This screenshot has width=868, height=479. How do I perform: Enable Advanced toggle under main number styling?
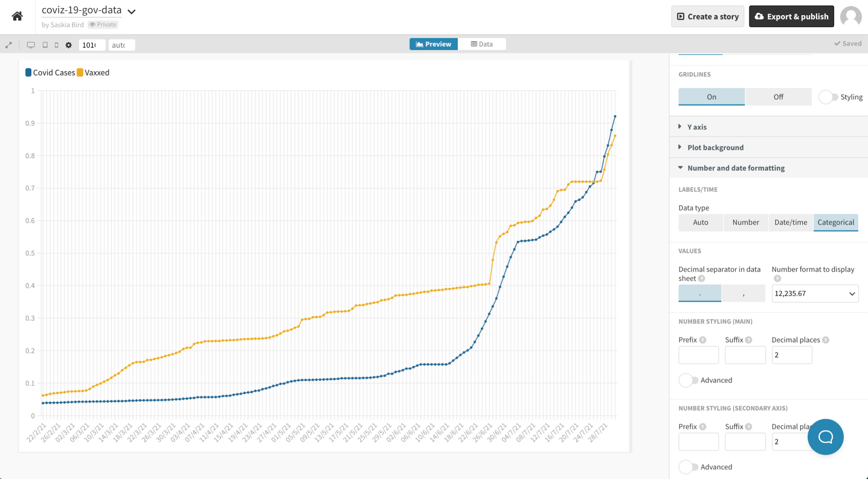(688, 380)
